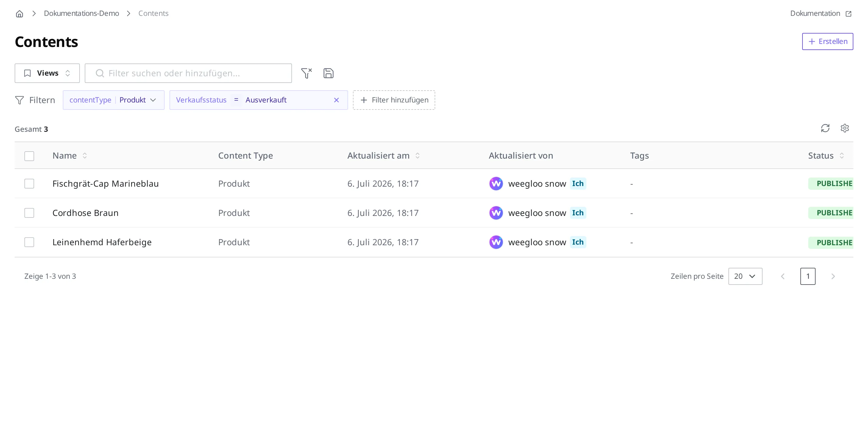Click Content Type column header
This screenshot has height=427, width=868.
(245, 156)
